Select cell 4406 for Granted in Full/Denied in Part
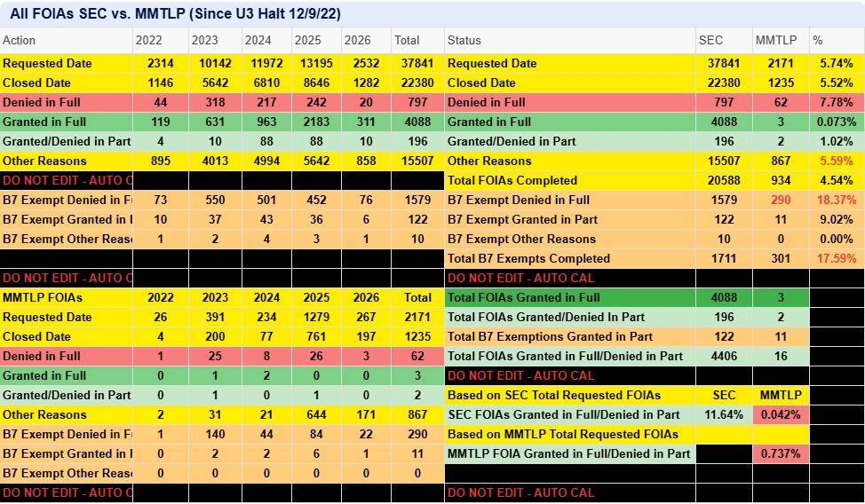Screen dimensions: 865x504 tap(724, 356)
